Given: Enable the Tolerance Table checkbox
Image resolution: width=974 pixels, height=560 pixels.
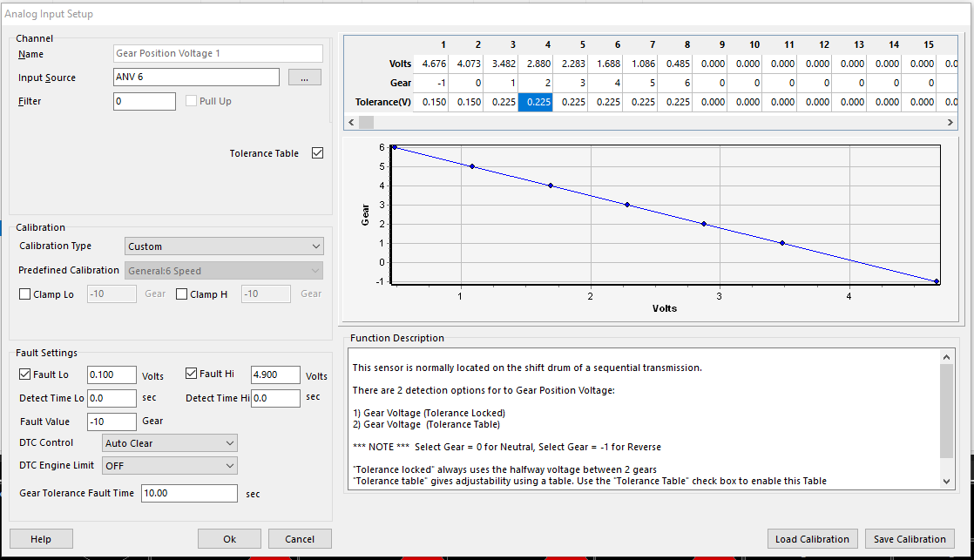Looking at the screenshot, I should click(317, 153).
